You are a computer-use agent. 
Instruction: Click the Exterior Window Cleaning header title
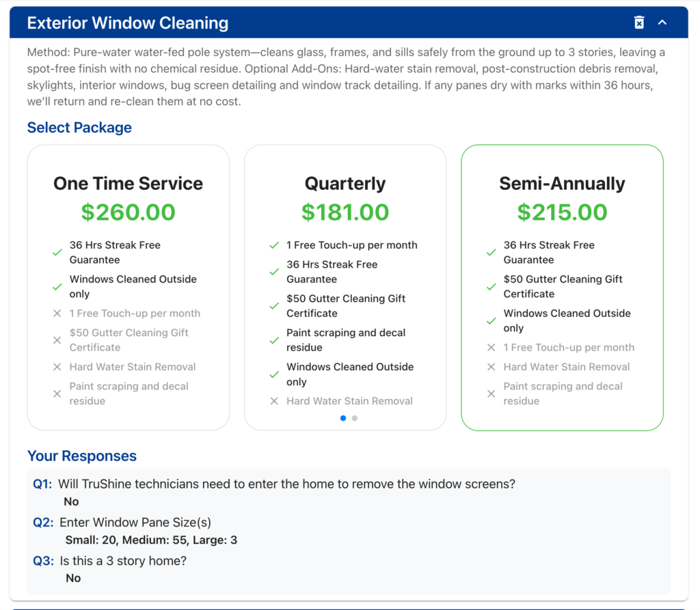pyautogui.click(x=128, y=23)
